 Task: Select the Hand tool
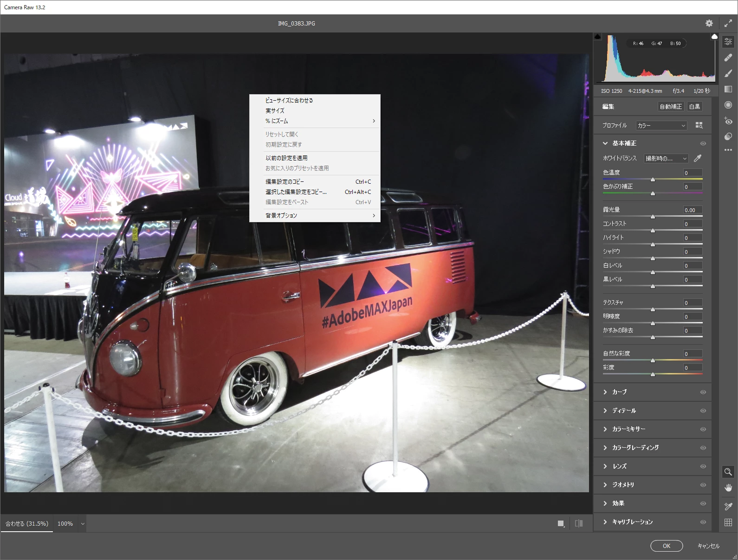coord(728,488)
